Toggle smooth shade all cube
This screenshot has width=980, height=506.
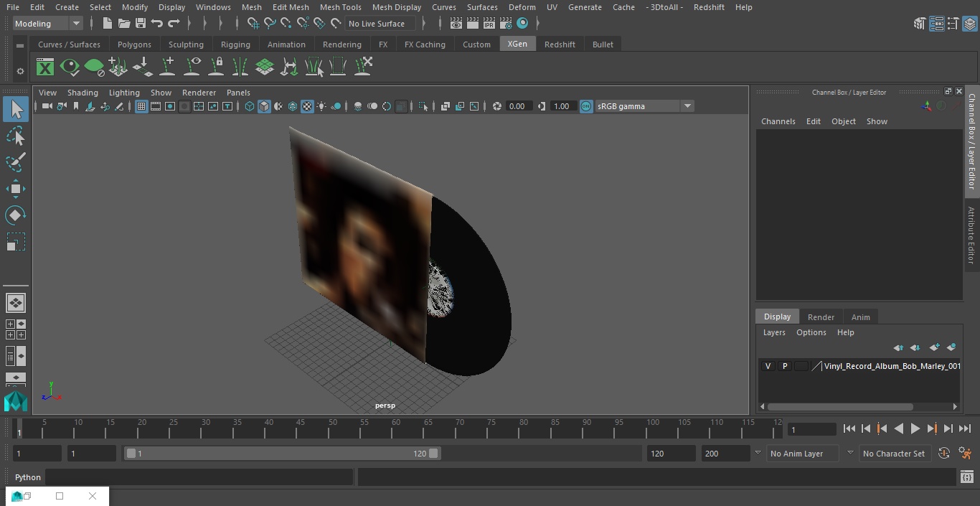click(x=264, y=106)
